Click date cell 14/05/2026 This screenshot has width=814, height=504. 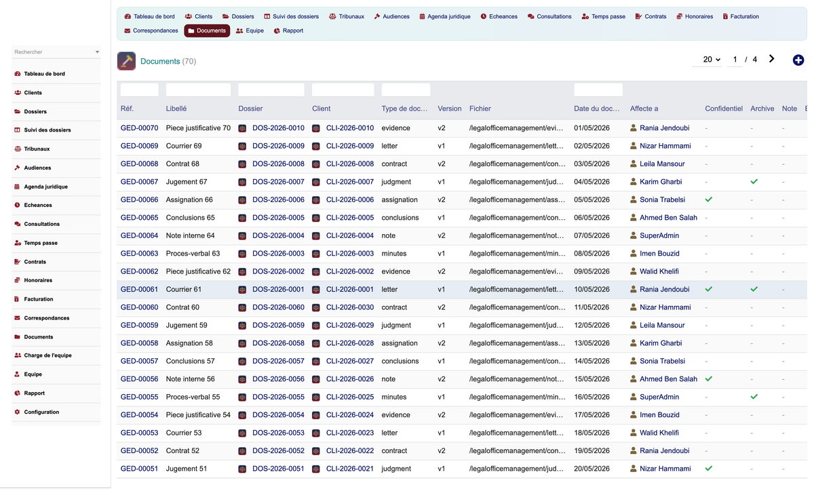coord(592,361)
